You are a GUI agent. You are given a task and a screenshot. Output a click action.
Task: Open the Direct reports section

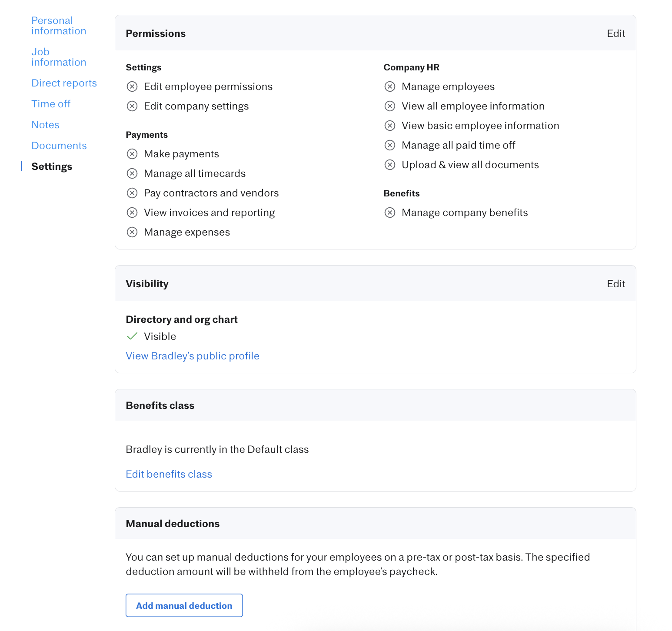64,83
